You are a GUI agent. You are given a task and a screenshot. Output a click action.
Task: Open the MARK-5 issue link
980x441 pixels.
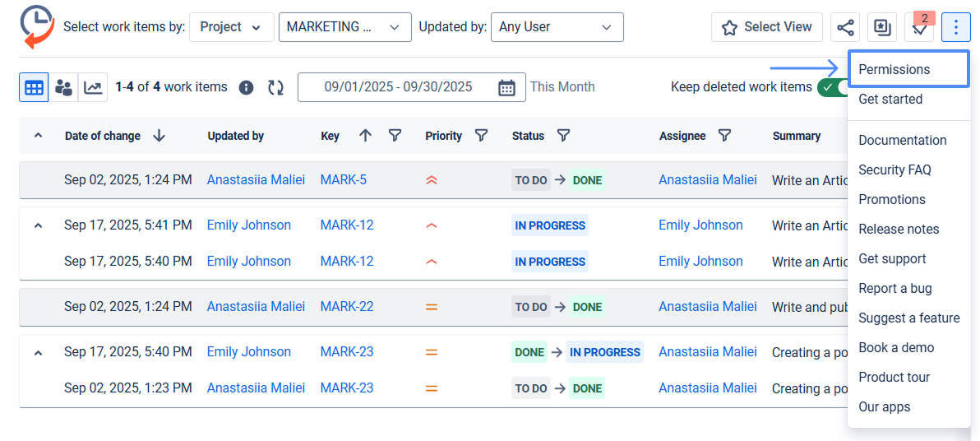point(344,180)
